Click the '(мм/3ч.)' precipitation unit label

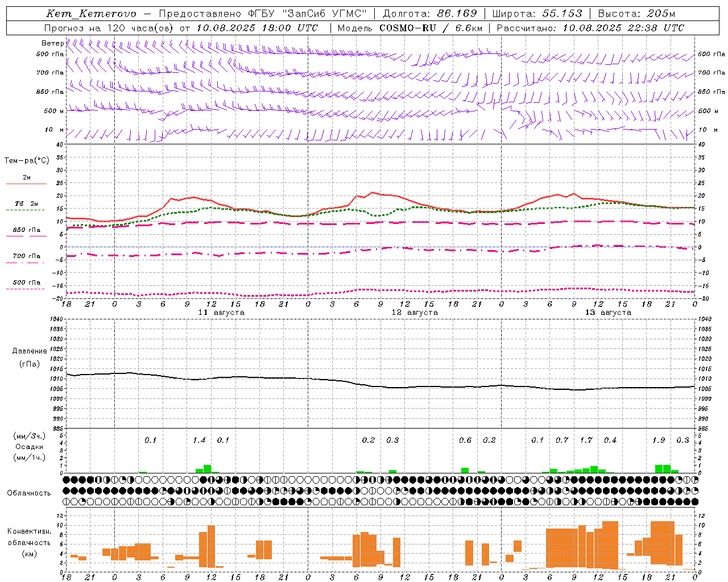click(x=29, y=436)
